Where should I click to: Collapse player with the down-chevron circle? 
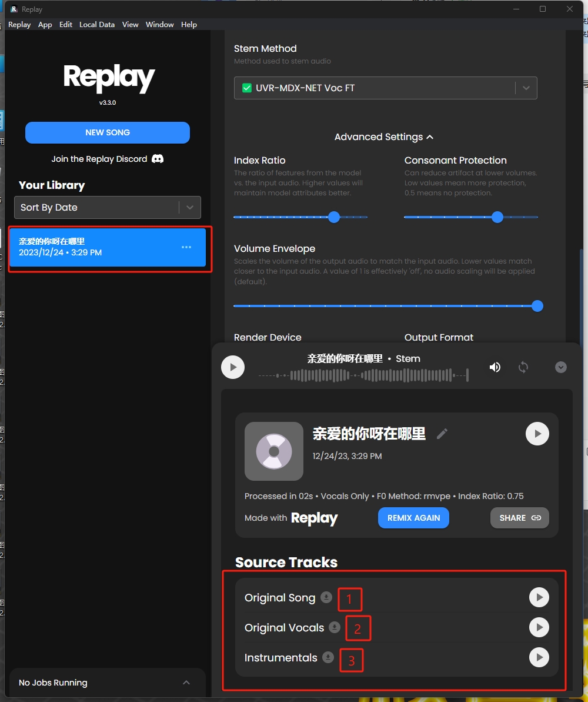(x=561, y=367)
